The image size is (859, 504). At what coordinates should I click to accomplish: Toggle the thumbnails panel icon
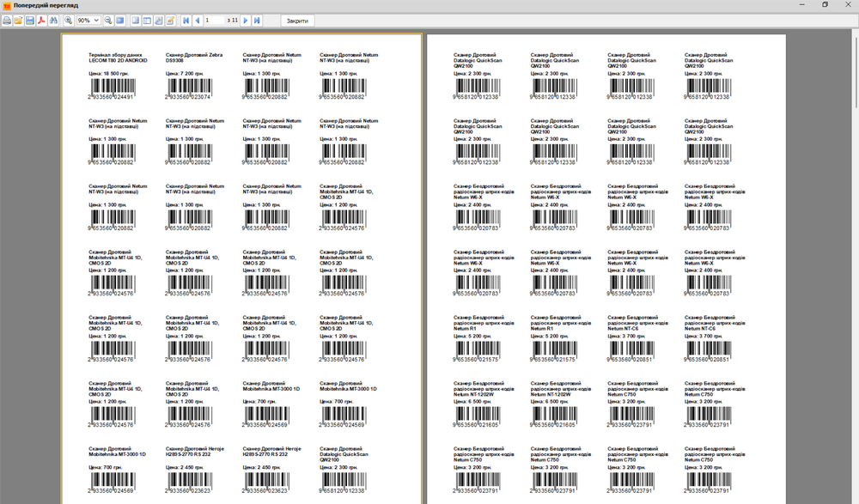pyautogui.click(x=147, y=20)
